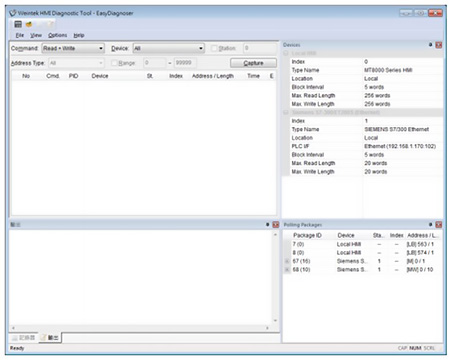Open the File menu
450x364 pixels.
(x=20, y=35)
